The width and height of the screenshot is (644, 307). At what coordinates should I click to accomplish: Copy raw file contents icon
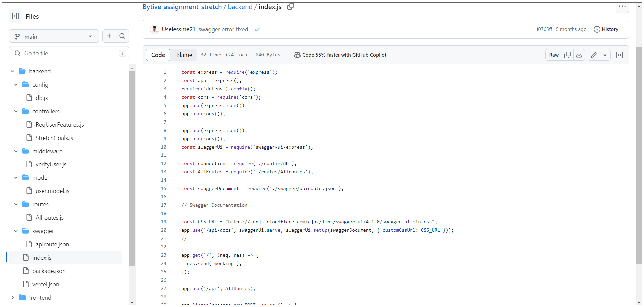click(x=567, y=55)
